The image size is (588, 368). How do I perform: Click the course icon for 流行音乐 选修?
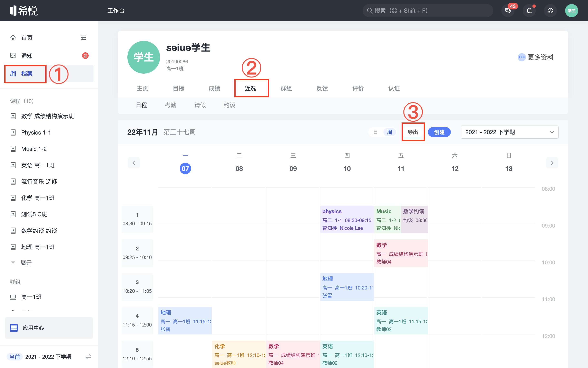click(13, 182)
